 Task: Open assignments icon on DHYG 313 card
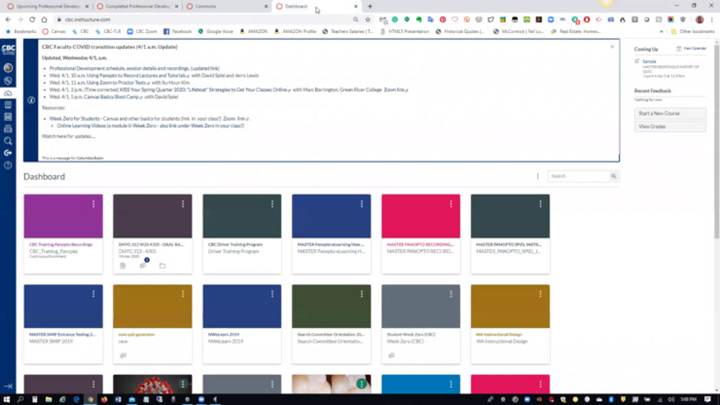[x=123, y=265]
